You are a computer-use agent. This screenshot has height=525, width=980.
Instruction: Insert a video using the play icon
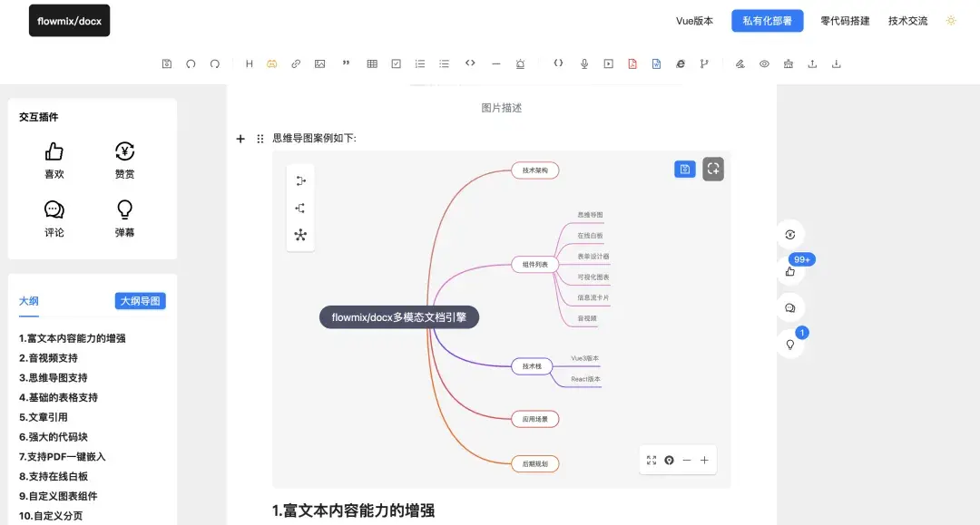pos(608,63)
